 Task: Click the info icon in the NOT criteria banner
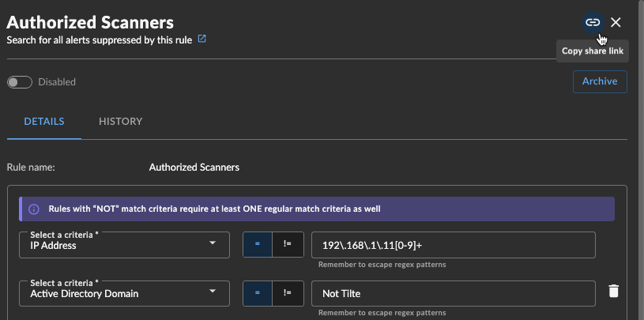click(34, 209)
